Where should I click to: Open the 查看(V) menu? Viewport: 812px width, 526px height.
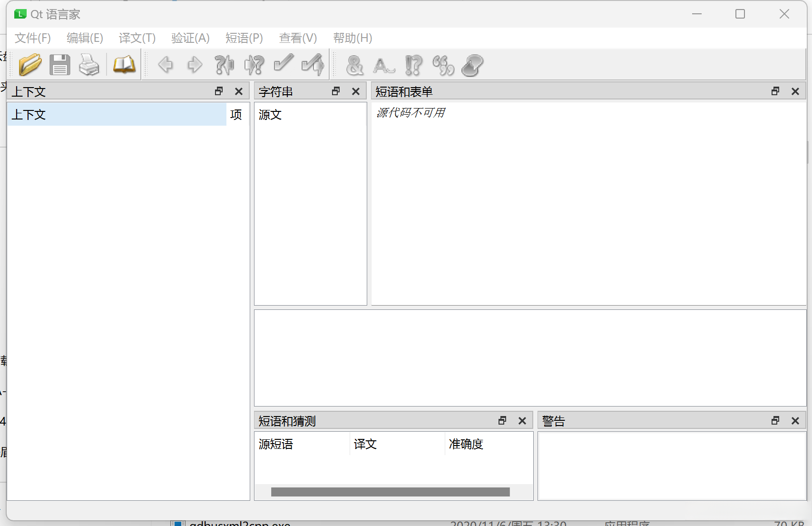tap(298, 38)
